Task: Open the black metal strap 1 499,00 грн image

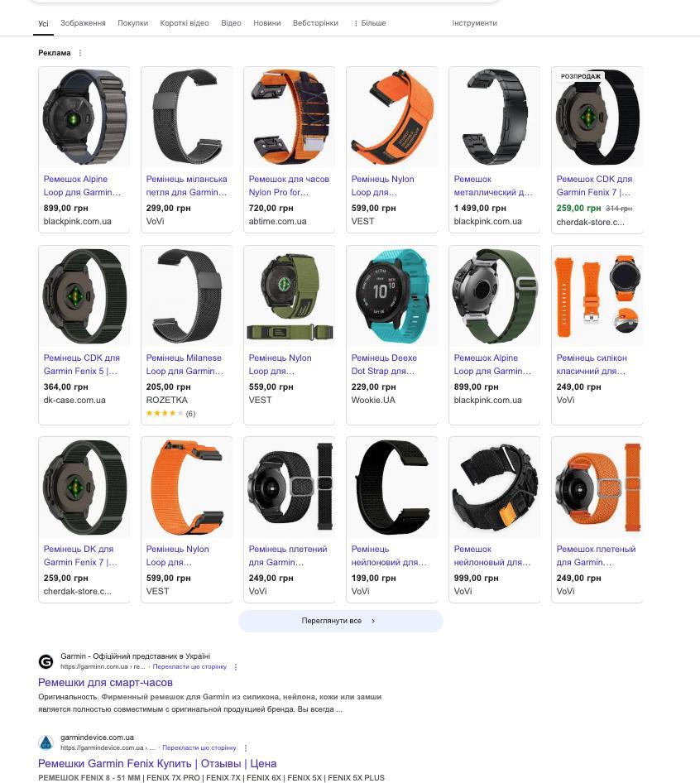Action: (494, 118)
